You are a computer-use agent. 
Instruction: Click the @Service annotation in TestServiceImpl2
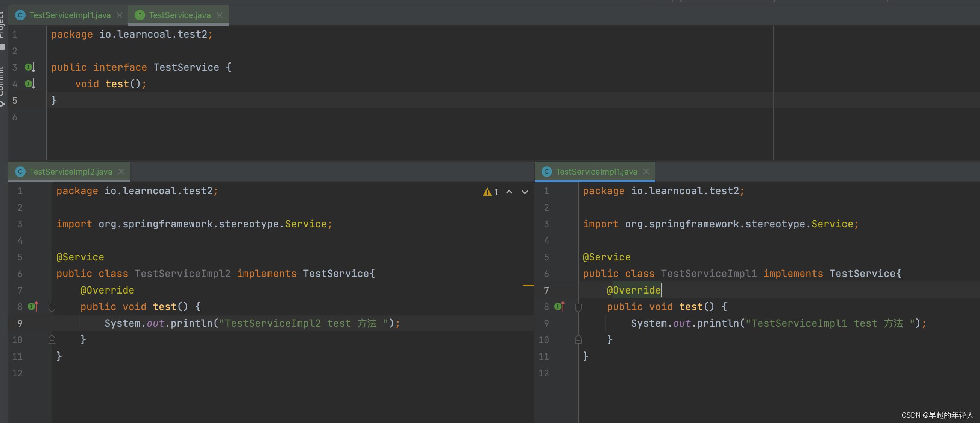pos(80,257)
